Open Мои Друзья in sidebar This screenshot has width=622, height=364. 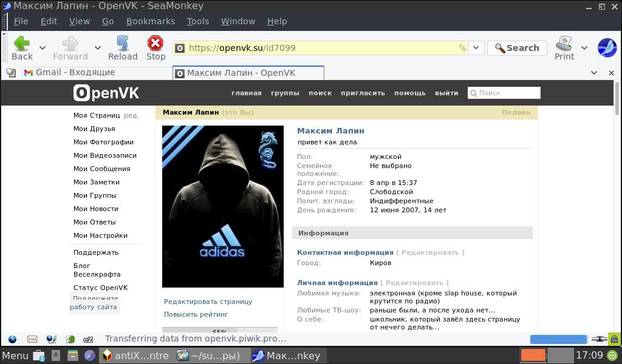[x=94, y=129]
